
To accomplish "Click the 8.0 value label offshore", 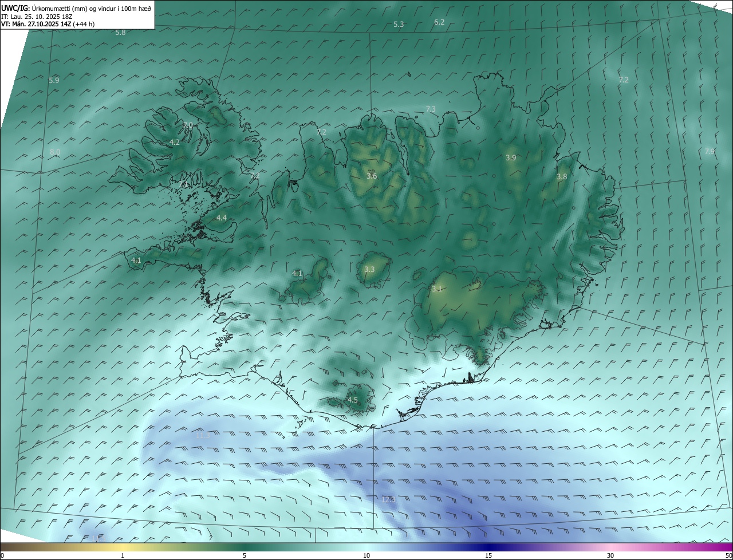I will pos(55,152).
